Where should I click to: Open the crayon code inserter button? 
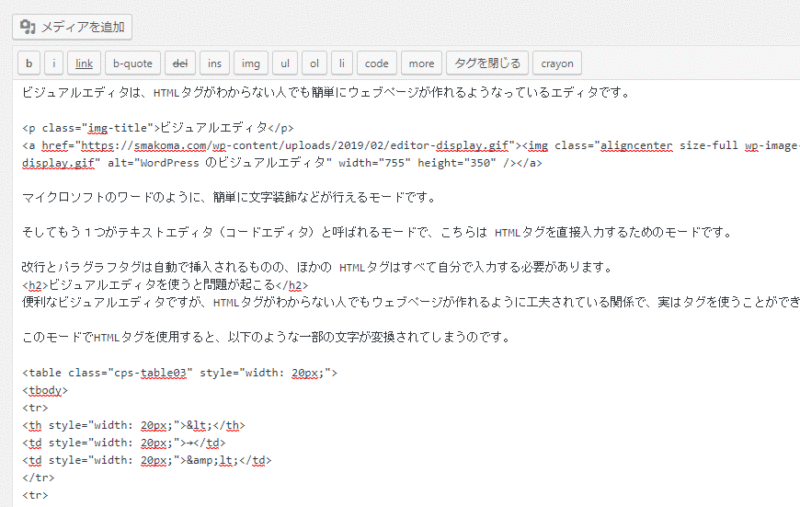557,63
